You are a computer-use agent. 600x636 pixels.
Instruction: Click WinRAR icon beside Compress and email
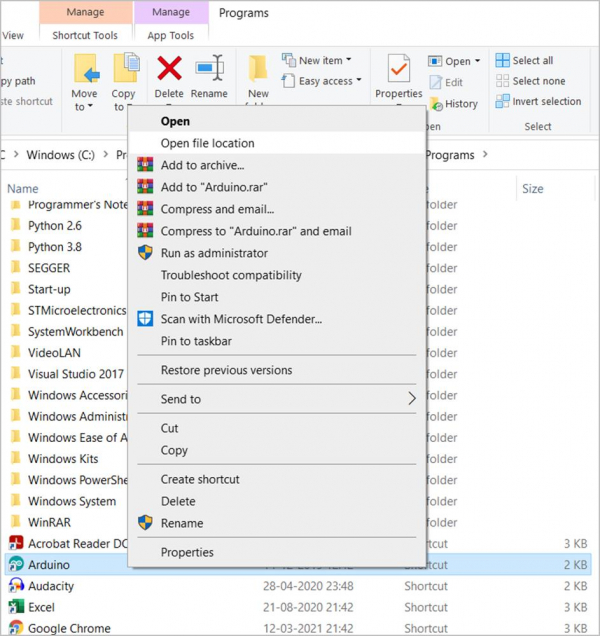145,209
